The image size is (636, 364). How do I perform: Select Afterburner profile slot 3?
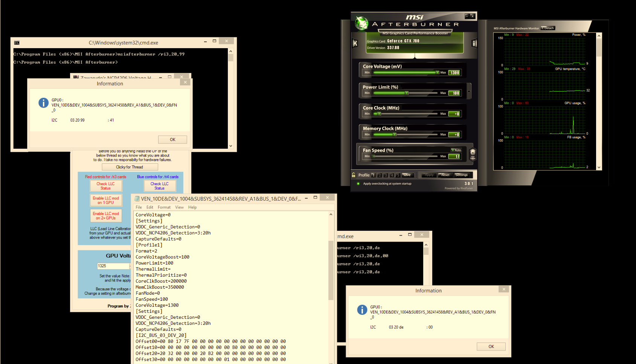click(x=386, y=175)
